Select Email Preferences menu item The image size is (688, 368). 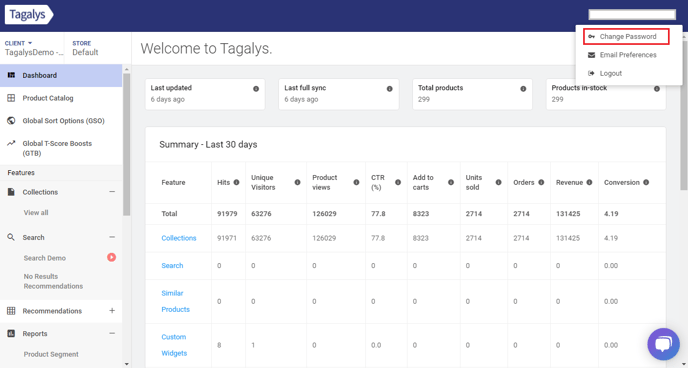(x=629, y=55)
